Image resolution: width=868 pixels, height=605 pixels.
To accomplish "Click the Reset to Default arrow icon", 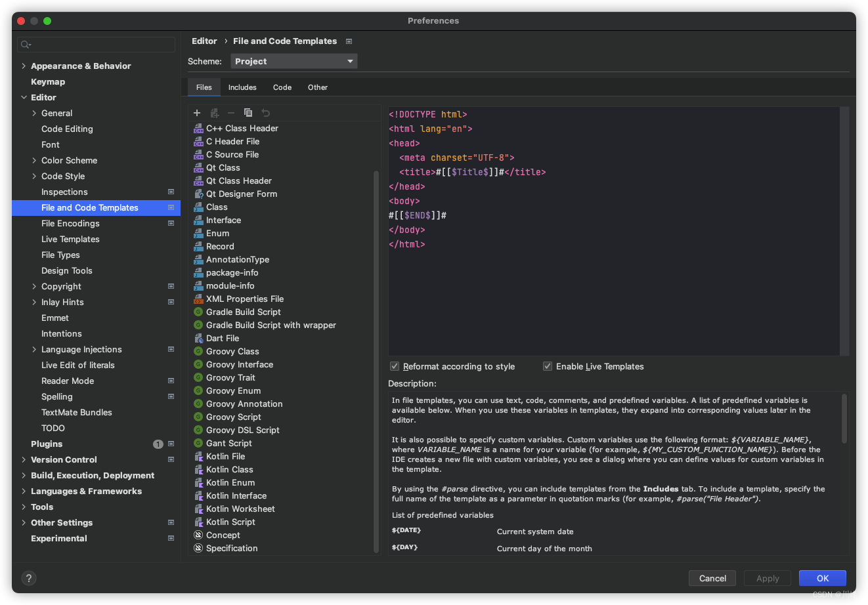I will [x=265, y=113].
